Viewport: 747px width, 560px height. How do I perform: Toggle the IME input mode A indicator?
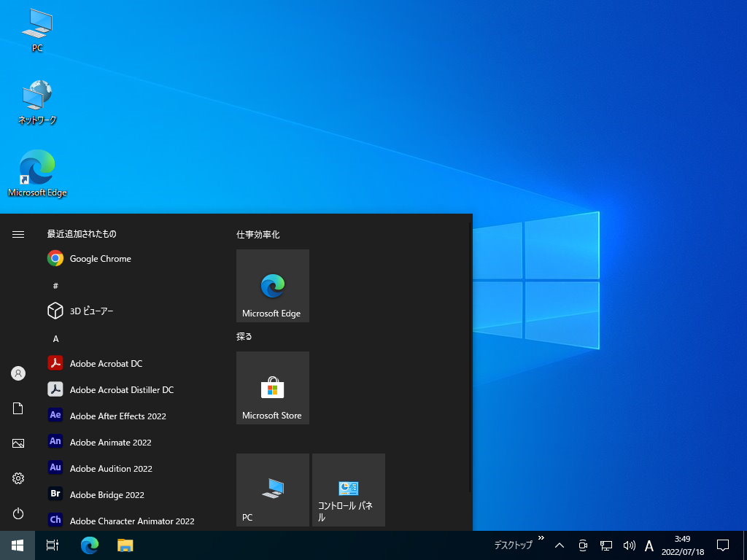[x=649, y=545]
